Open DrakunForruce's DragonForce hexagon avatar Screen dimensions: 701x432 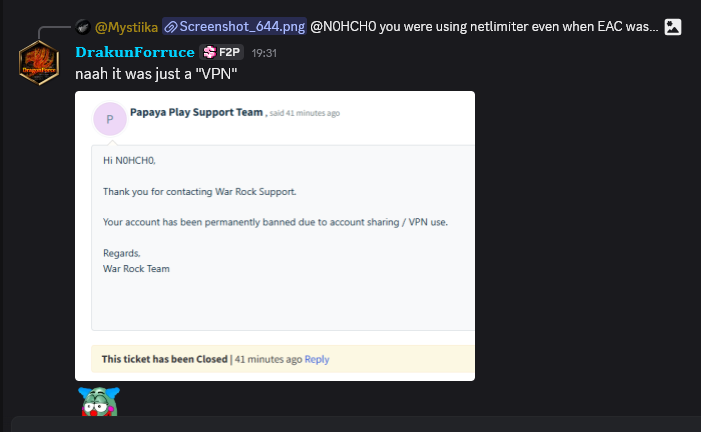[x=39, y=63]
